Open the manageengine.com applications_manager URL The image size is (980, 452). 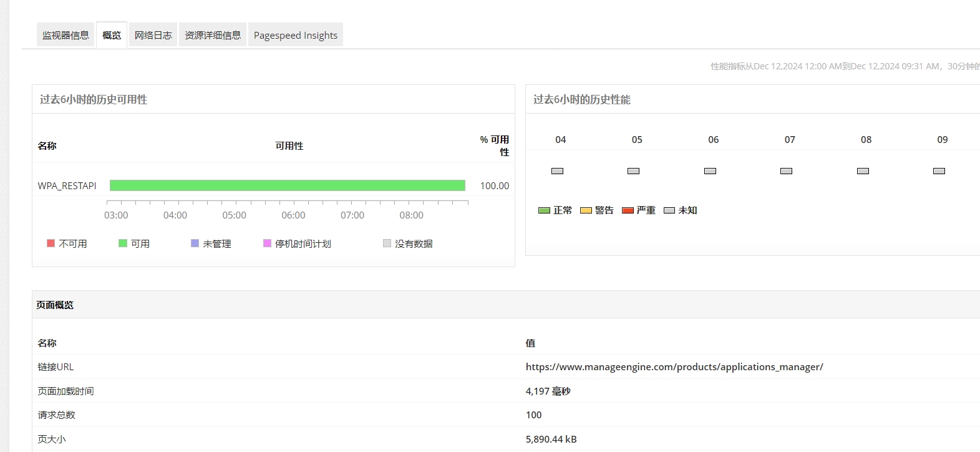[674, 367]
